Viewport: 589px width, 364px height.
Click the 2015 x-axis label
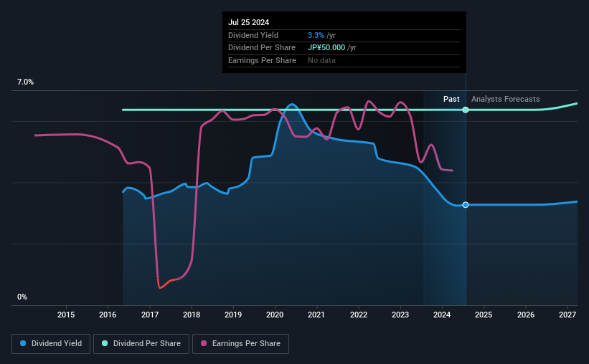pyautogui.click(x=66, y=315)
